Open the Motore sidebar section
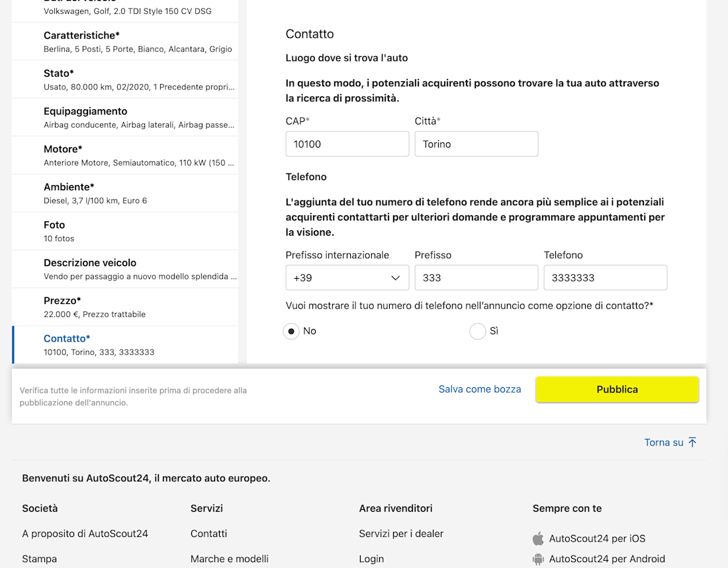The image size is (728, 568). click(124, 155)
